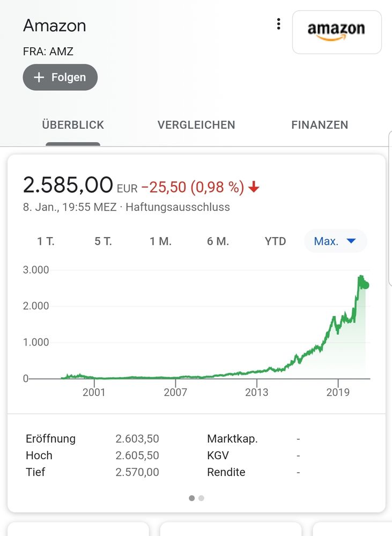The height and width of the screenshot is (536, 392).
Task: Click the Amazon logo thumbnail
Action: [x=336, y=32]
